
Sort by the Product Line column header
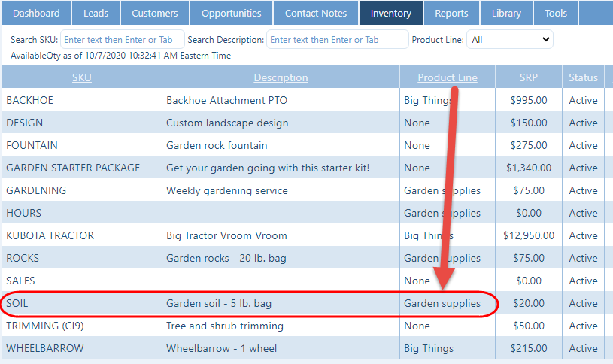point(447,77)
